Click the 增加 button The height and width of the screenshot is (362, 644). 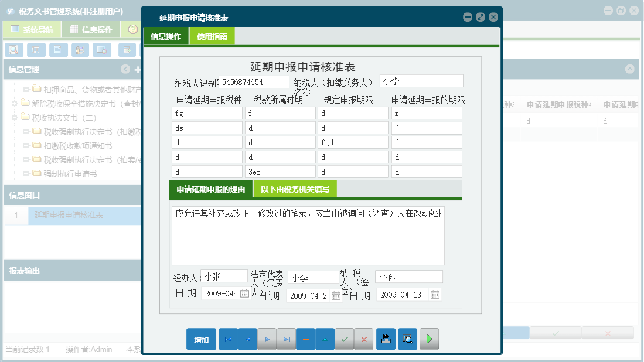(201, 339)
